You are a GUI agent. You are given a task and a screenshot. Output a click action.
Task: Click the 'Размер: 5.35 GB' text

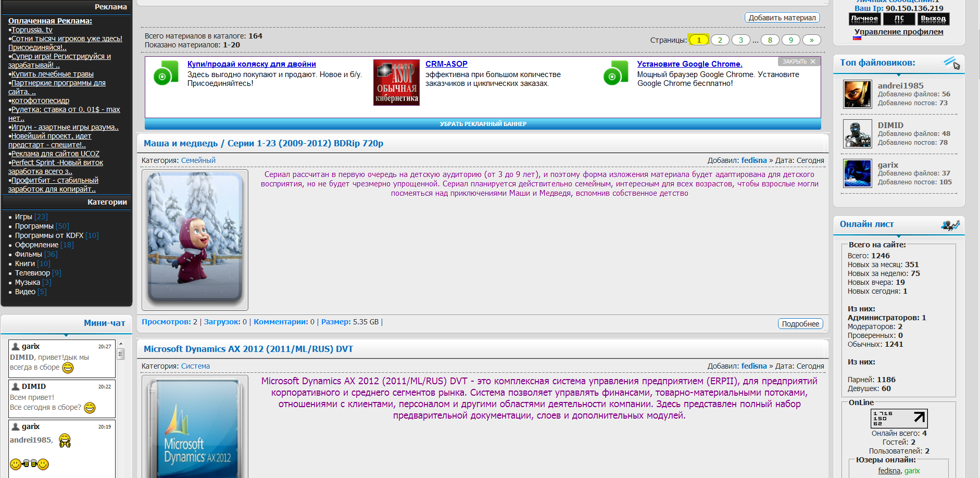pyautogui.click(x=350, y=322)
